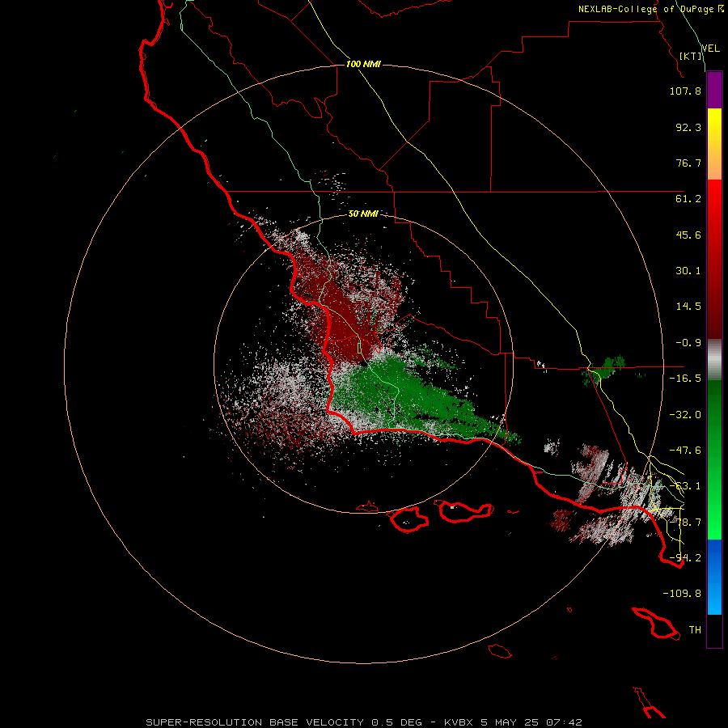
Task: Click the 14.5 velocity scale value
Action: (x=688, y=307)
